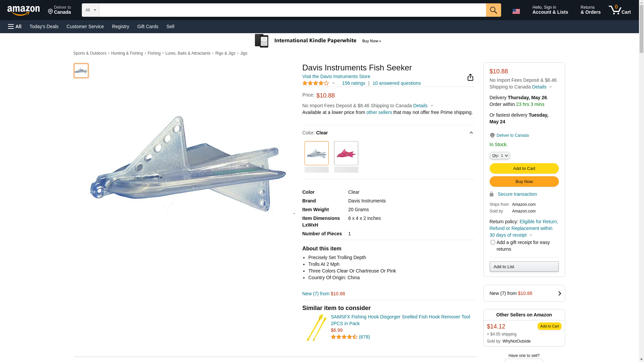Open the Qty quantity dropdown
This screenshot has width=644, height=362.
point(500,156)
